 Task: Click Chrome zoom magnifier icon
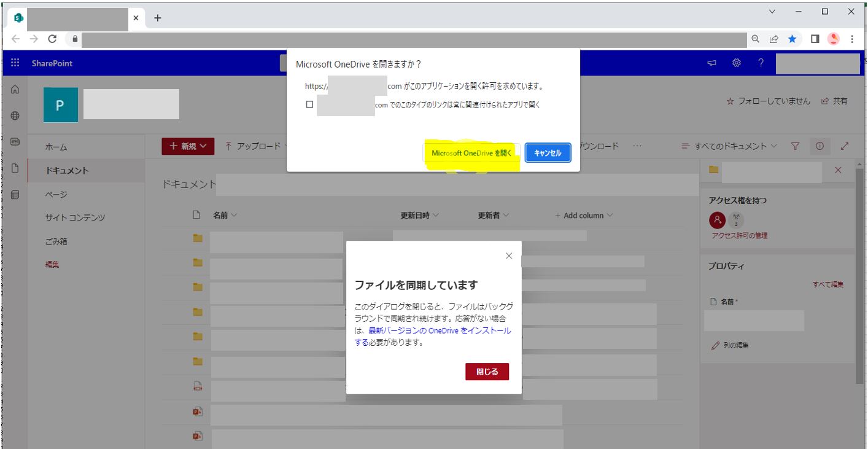click(x=756, y=39)
